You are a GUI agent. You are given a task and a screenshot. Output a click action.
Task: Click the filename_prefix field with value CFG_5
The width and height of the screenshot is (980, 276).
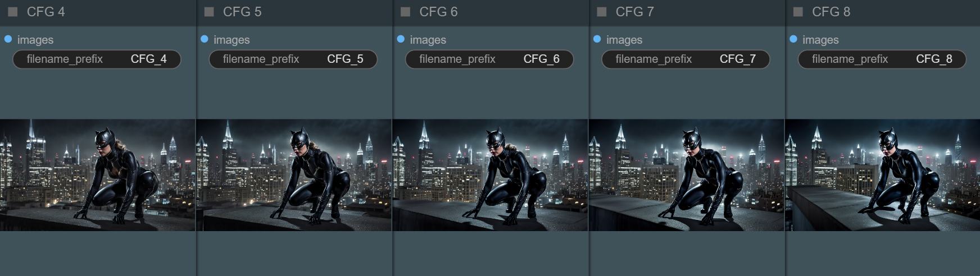[x=293, y=59]
